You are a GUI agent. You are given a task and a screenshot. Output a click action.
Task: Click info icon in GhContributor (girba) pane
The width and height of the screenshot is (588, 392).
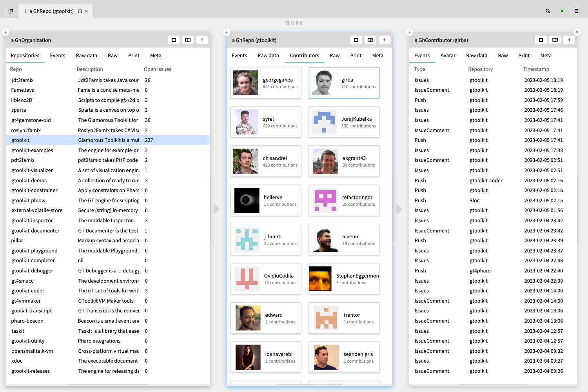[569, 40]
